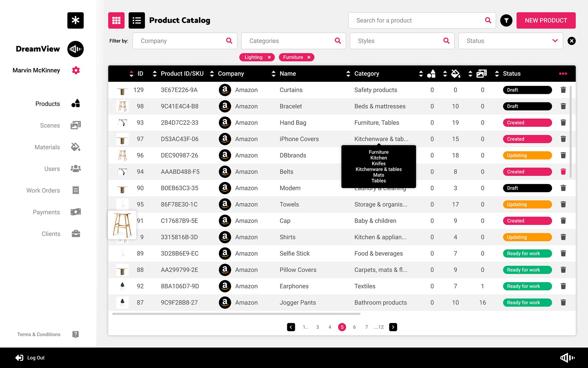The width and height of the screenshot is (588, 368).
Task: Sort table by Product ID/SKU column
Action: 155,74
